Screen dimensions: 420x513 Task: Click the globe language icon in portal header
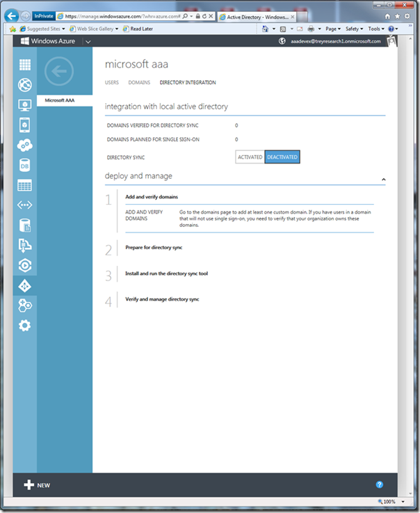282,41
